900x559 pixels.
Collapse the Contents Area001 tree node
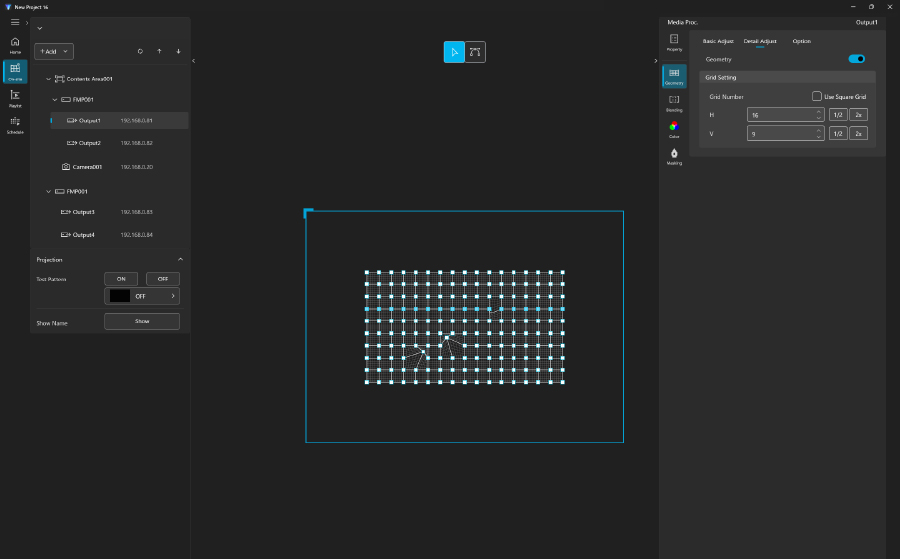(49, 78)
